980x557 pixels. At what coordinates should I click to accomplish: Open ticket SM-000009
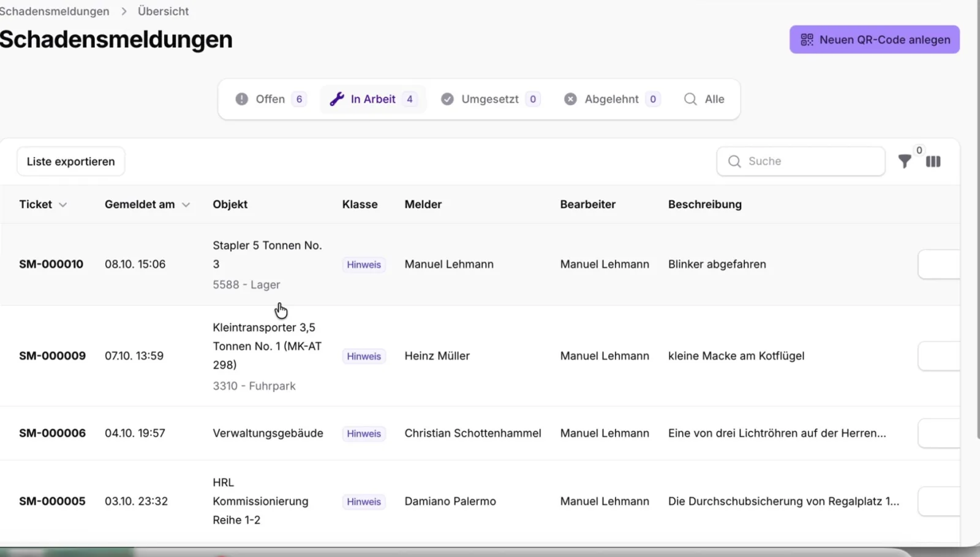[x=53, y=356]
